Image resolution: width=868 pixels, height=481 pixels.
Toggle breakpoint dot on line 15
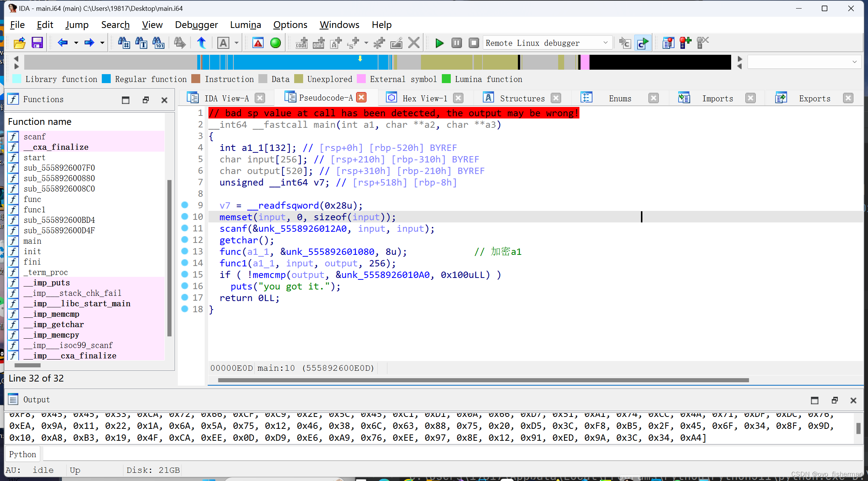click(185, 274)
